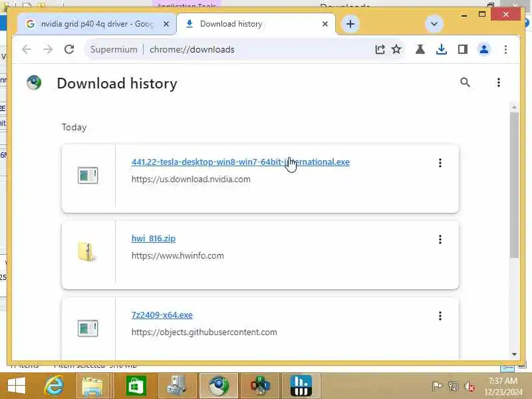The image size is (532, 399).
Task: Click the chrome://downloads address bar
Action: coord(244,49)
